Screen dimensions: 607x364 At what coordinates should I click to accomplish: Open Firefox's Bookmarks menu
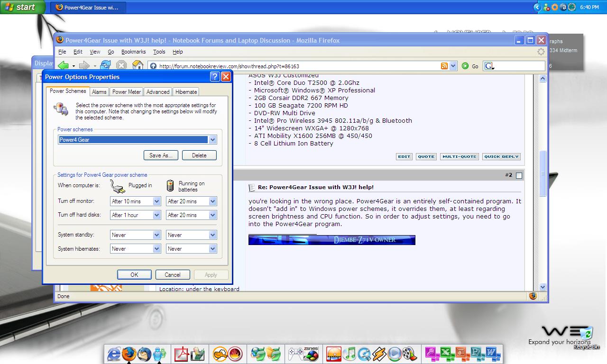(x=133, y=52)
